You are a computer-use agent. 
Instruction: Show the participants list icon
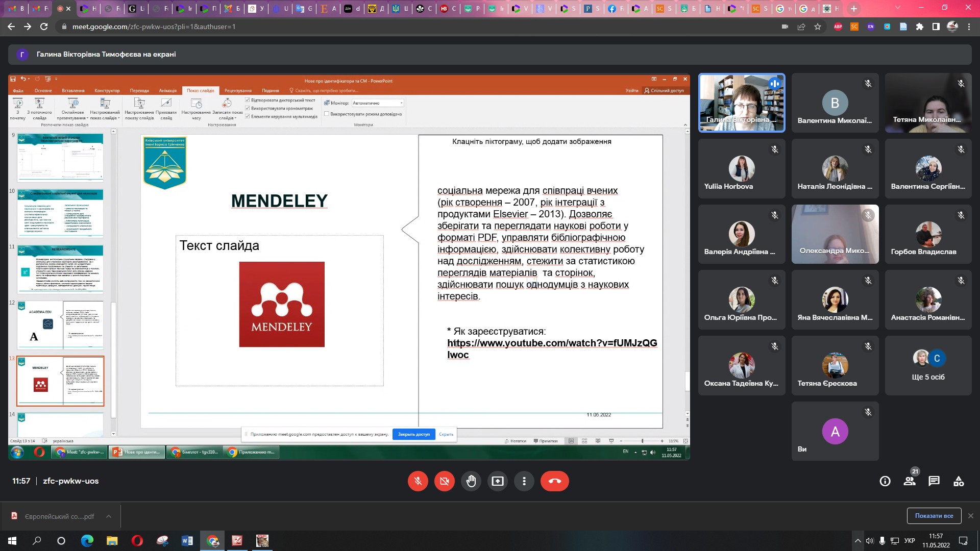point(910,481)
